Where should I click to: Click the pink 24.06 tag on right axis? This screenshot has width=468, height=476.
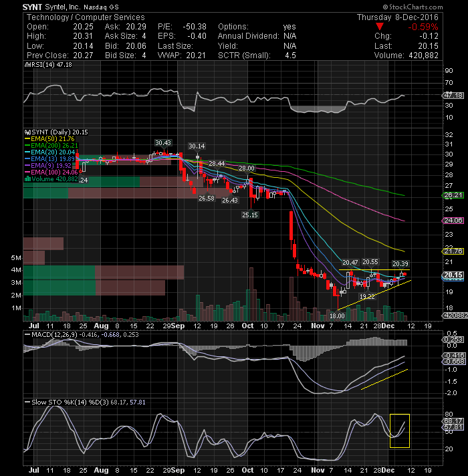453,221
